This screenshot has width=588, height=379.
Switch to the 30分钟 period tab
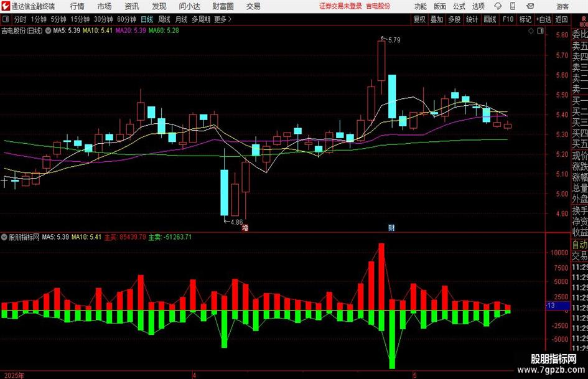[x=103, y=19]
